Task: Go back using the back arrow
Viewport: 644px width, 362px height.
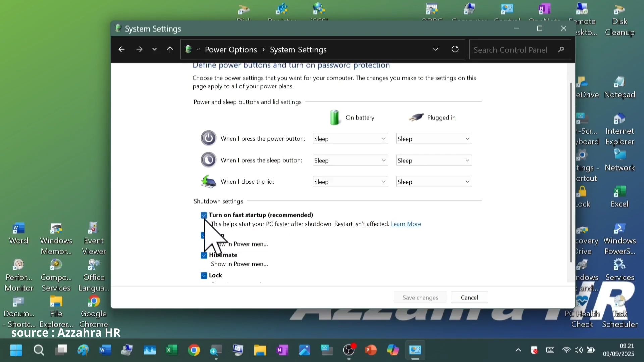Action: coord(121,50)
